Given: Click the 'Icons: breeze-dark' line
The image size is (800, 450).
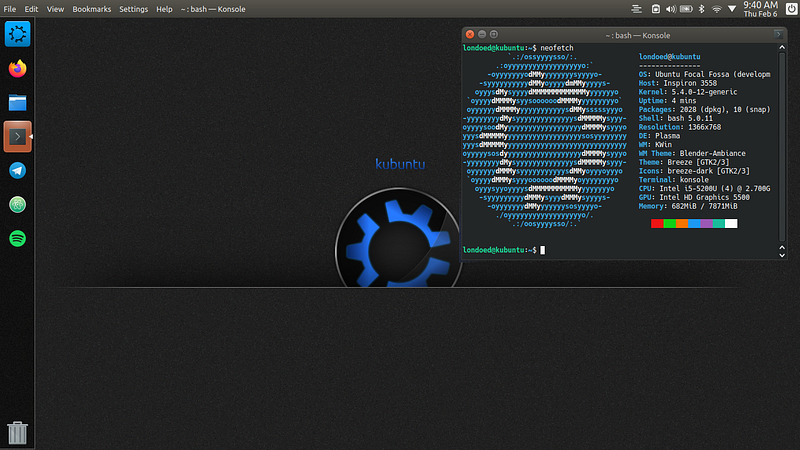Looking at the screenshot, I should pyautogui.click(x=694, y=171).
